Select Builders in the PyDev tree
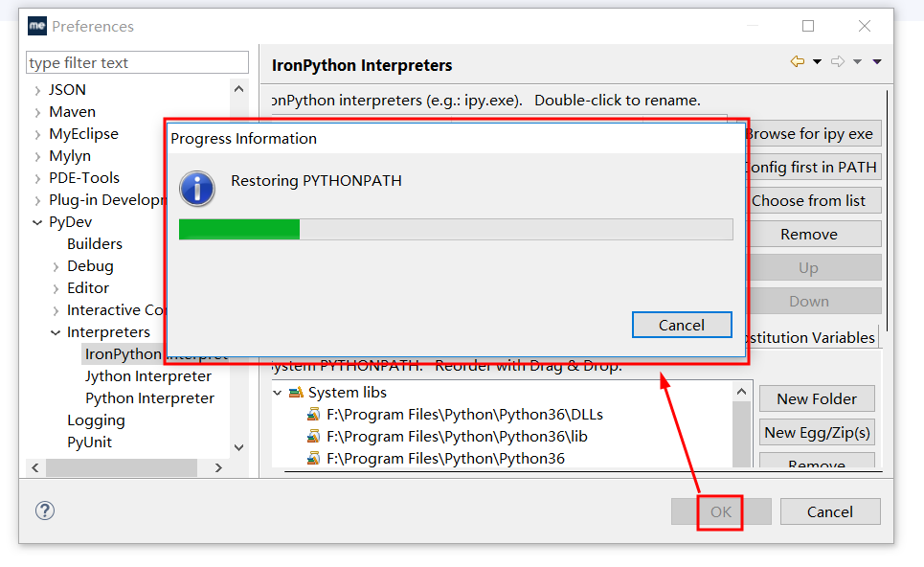 (94, 244)
